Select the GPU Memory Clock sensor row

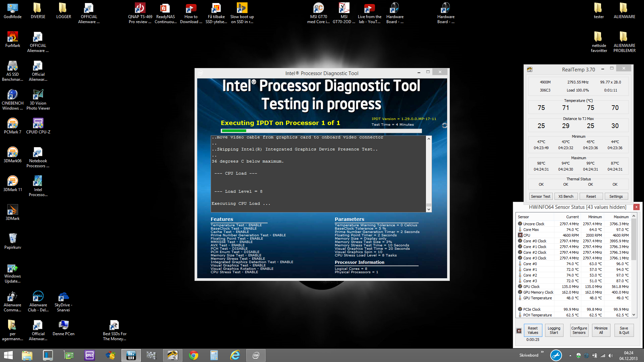(x=573, y=292)
